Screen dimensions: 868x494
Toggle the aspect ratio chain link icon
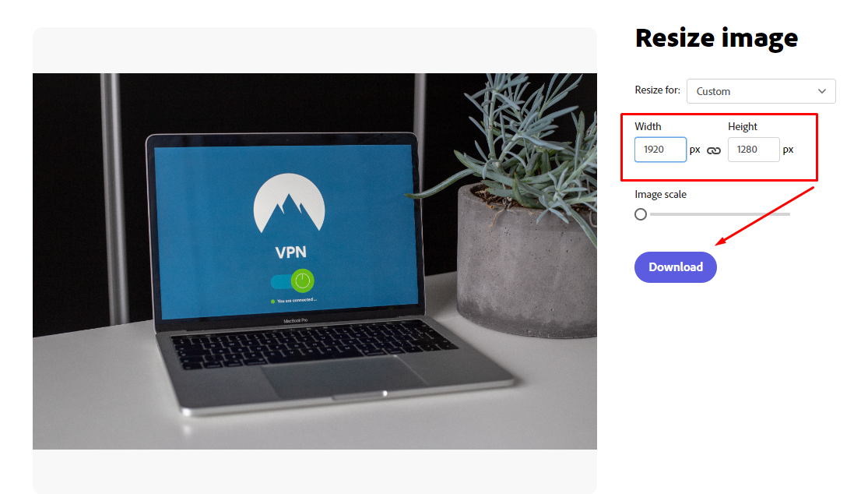[714, 150]
